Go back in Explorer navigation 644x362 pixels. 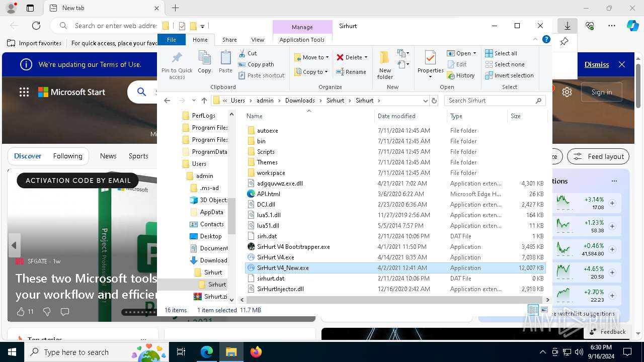(x=168, y=101)
